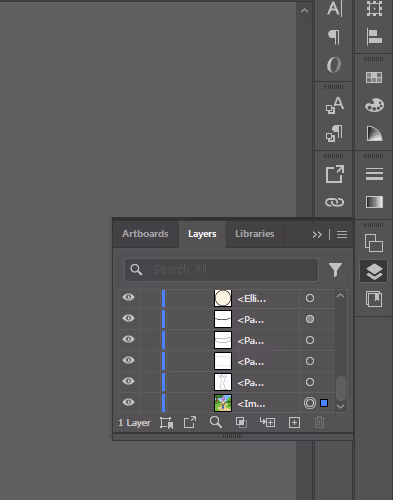Open the Color panel palette icon
The height and width of the screenshot is (500, 393).
pyautogui.click(x=374, y=105)
